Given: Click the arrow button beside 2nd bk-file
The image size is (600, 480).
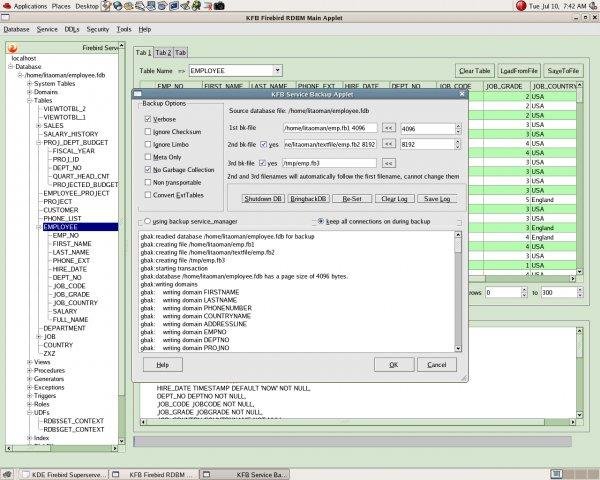Looking at the screenshot, I should (x=388, y=146).
